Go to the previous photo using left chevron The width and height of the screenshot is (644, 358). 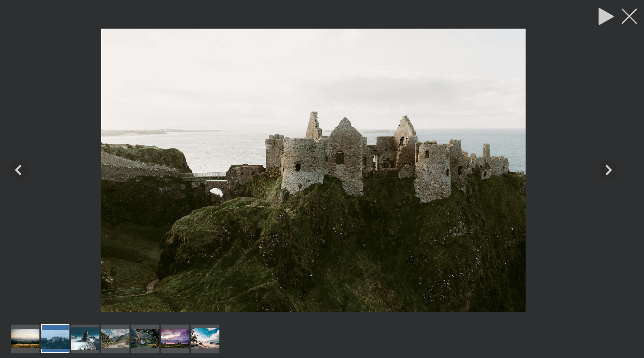pos(19,170)
